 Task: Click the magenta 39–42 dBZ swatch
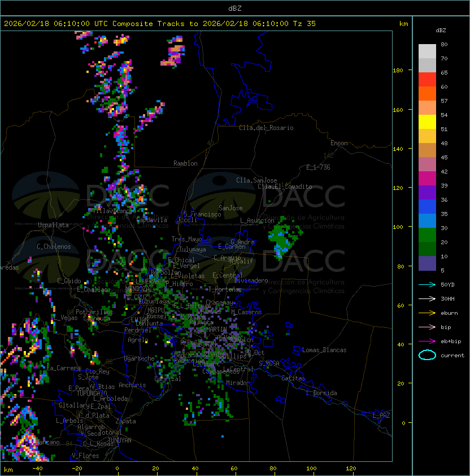coord(427,179)
